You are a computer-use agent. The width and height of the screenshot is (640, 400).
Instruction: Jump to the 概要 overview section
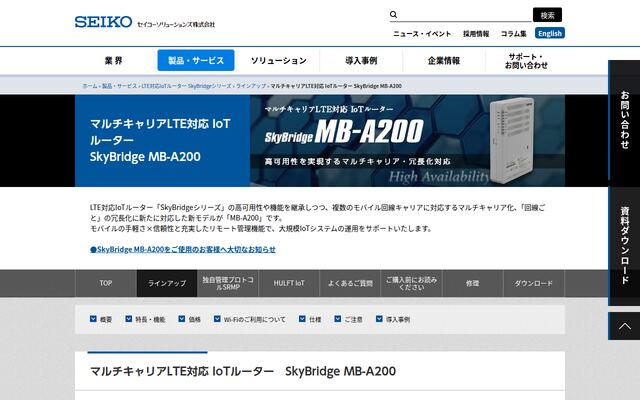click(106, 320)
